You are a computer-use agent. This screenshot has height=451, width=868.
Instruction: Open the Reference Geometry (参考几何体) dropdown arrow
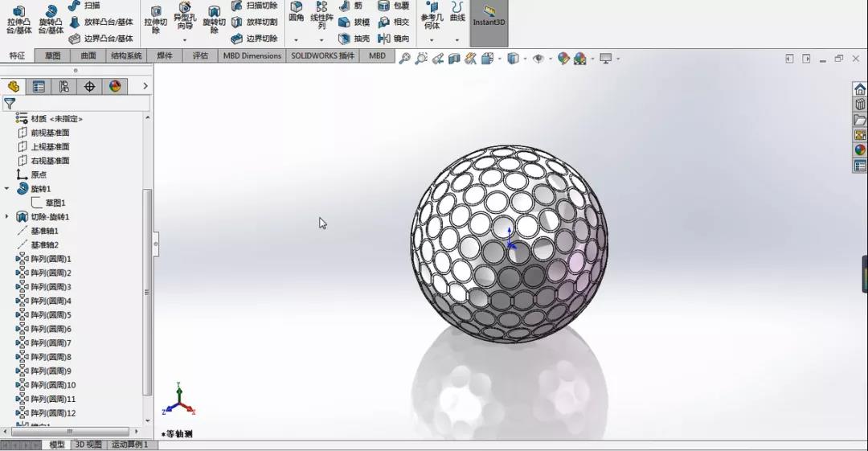pyautogui.click(x=432, y=40)
